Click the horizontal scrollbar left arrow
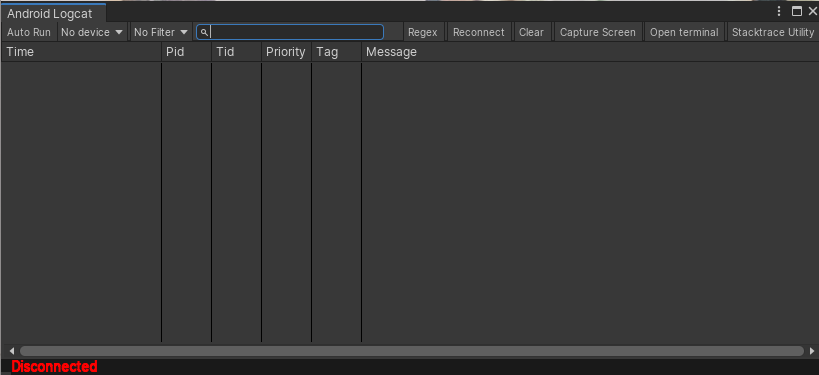Viewport: 819px width, 375px height. tap(12, 351)
